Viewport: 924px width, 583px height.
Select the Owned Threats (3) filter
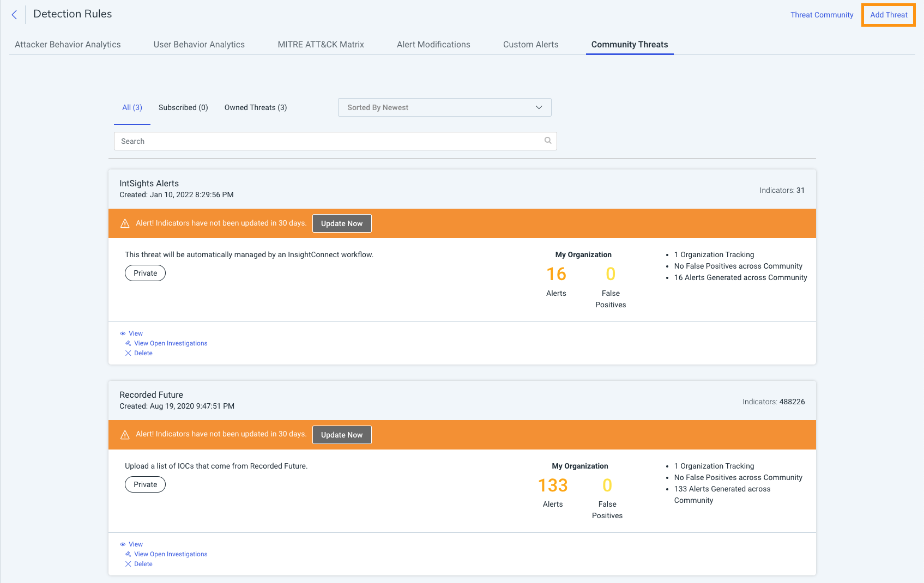point(255,107)
